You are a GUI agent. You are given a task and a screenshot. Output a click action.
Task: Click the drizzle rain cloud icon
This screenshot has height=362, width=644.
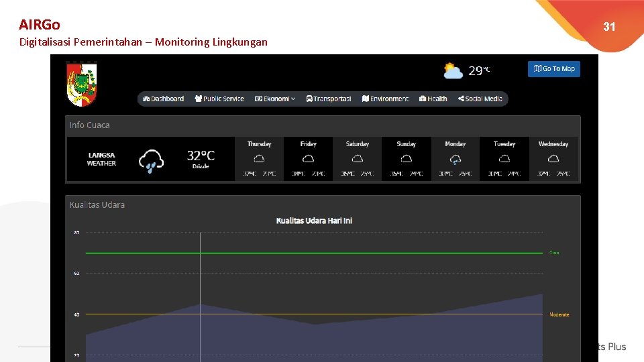[x=151, y=161]
